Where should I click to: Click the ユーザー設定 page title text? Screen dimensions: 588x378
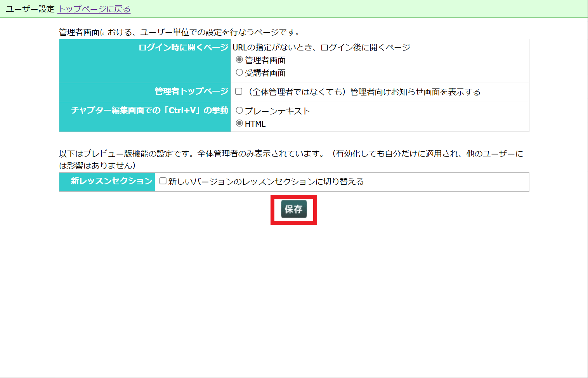(30, 9)
